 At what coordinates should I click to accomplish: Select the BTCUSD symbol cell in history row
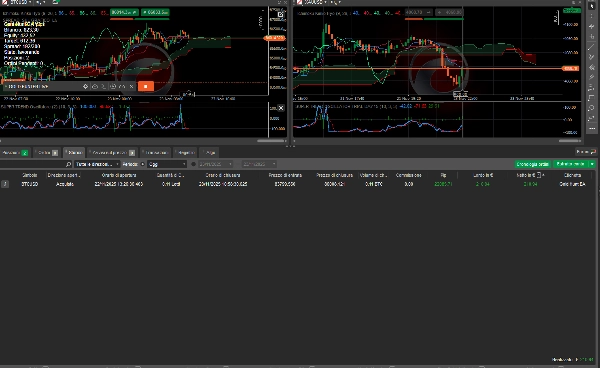pyautogui.click(x=29, y=184)
